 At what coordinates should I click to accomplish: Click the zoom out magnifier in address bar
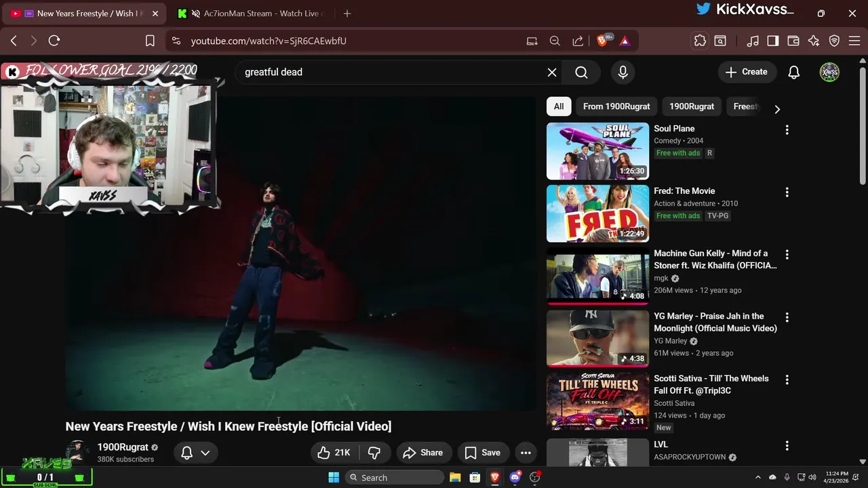coord(555,41)
